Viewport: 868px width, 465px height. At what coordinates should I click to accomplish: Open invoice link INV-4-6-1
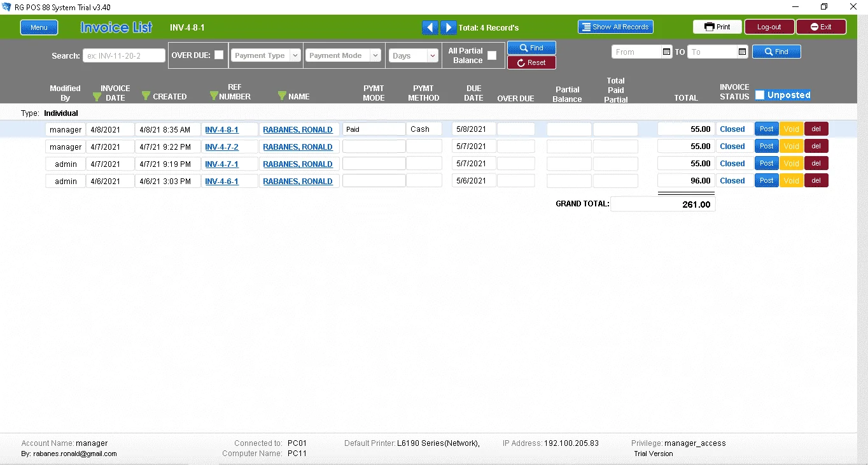coord(221,182)
